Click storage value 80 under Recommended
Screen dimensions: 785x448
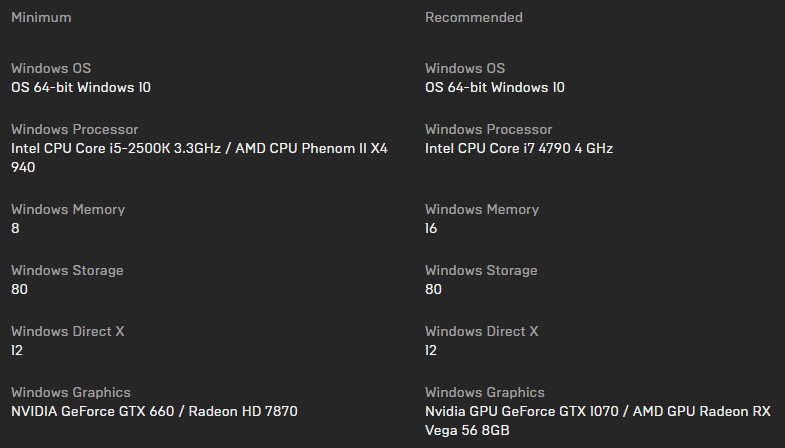[433, 289]
